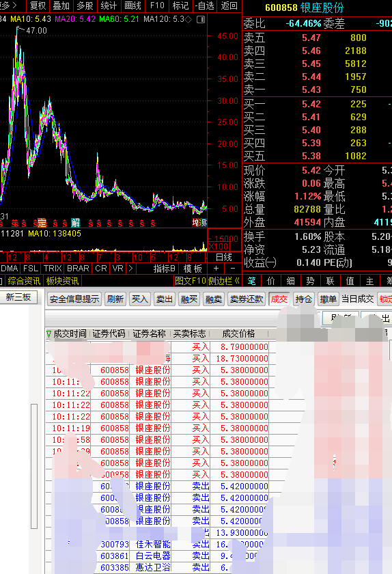Viewport: 392px width, 574px height.
Task: Open the 叠加 overlay menu
Action: pyautogui.click(x=61, y=6)
